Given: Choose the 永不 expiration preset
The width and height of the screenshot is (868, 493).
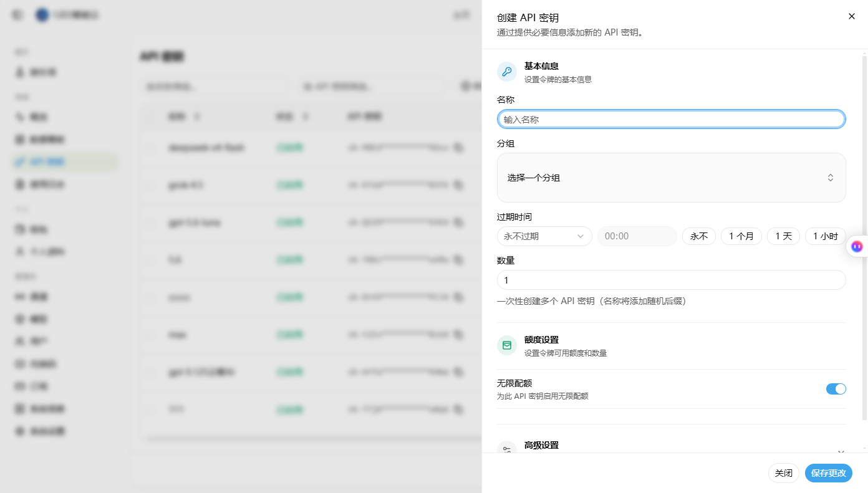Looking at the screenshot, I should (x=698, y=236).
